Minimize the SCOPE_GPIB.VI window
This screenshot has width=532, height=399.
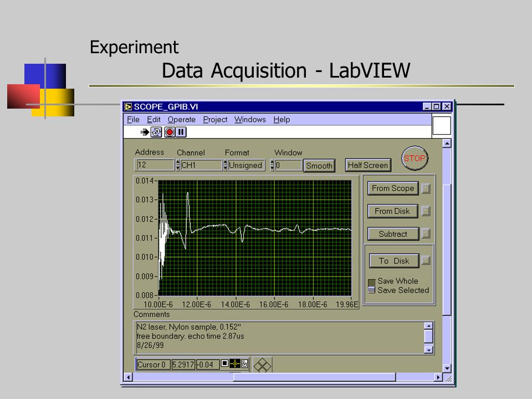[x=427, y=106]
